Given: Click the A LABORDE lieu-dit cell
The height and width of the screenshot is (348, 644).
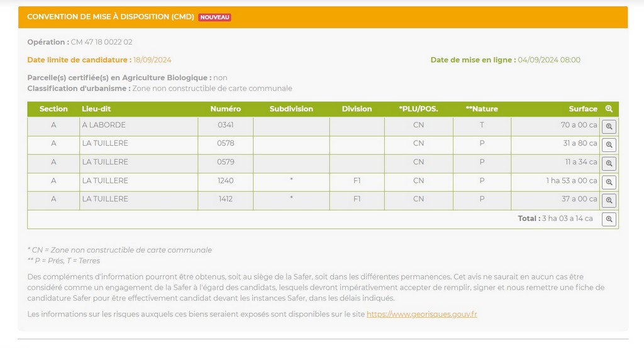Looking at the screenshot, I should 104,125.
